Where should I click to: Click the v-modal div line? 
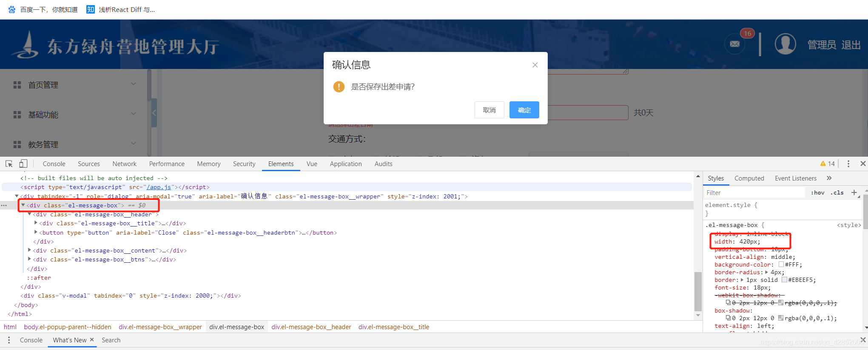point(131,295)
